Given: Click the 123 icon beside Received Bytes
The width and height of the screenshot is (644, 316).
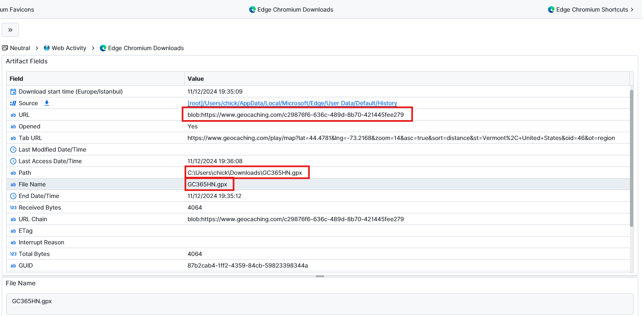Looking at the screenshot, I should pyautogui.click(x=13, y=207).
